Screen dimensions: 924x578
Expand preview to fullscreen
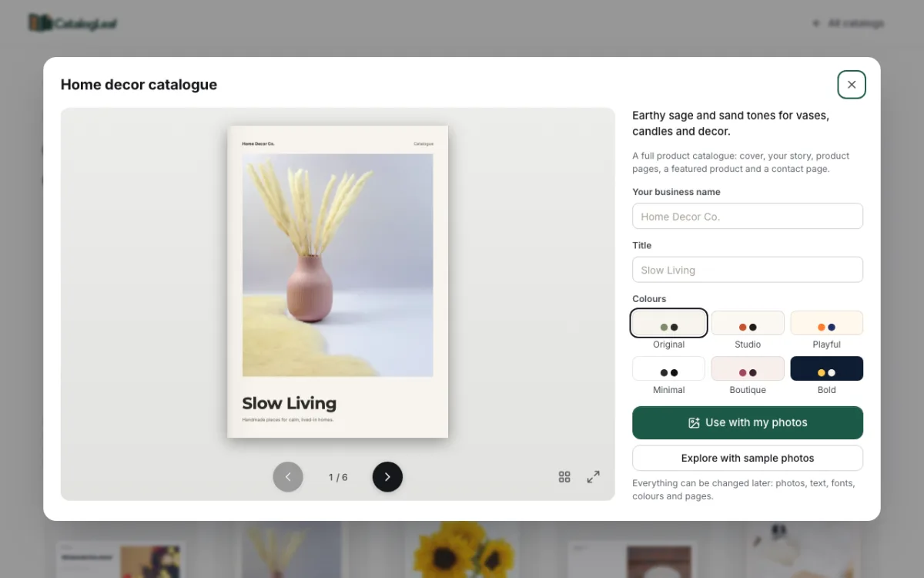point(593,477)
